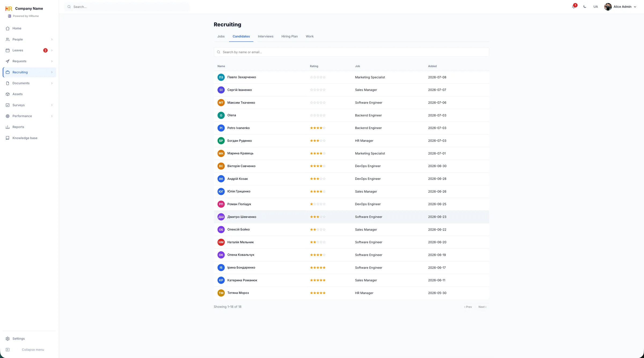
Task: Go to Next page
Action: (x=482, y=307)
